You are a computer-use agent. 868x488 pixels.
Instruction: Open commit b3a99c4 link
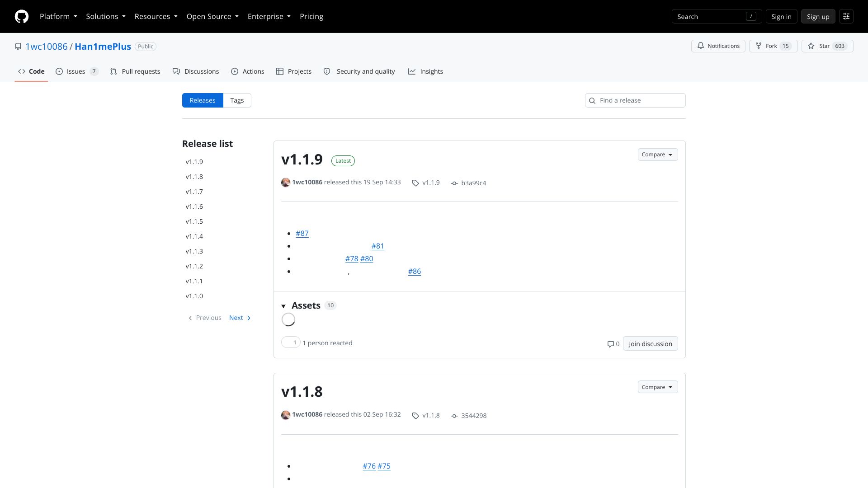point(469,183)
